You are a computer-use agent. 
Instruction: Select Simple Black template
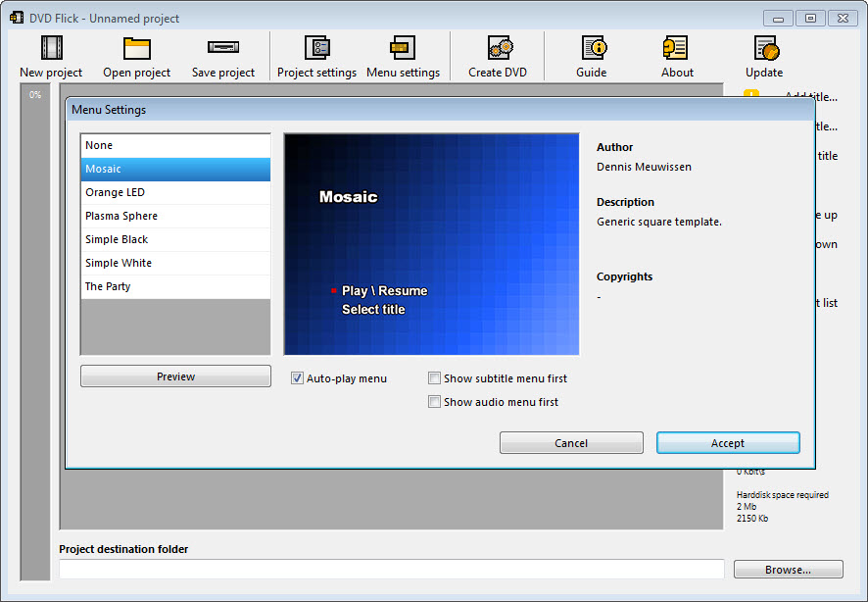(175, 240)
